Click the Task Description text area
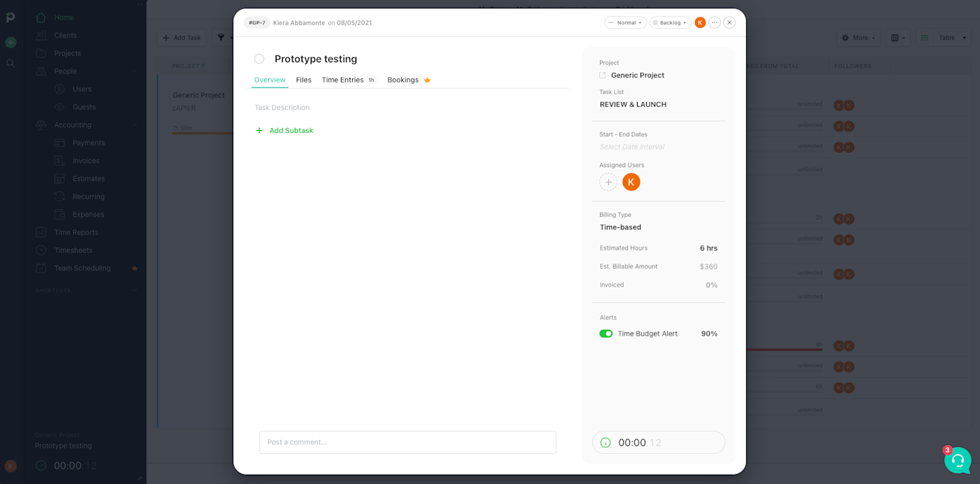The image size is (980, 484). 282,108
